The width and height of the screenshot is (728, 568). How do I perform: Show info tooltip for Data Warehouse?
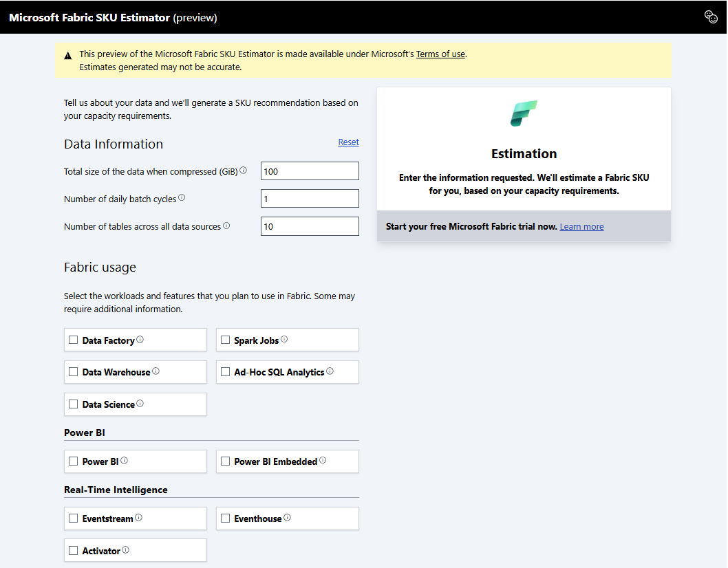(x=156, y=371)
